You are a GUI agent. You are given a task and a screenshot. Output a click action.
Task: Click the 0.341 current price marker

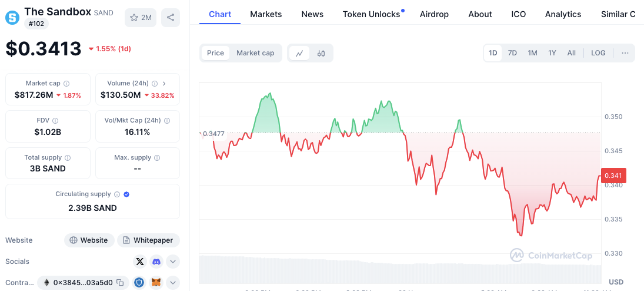click(x=613, y=176)
